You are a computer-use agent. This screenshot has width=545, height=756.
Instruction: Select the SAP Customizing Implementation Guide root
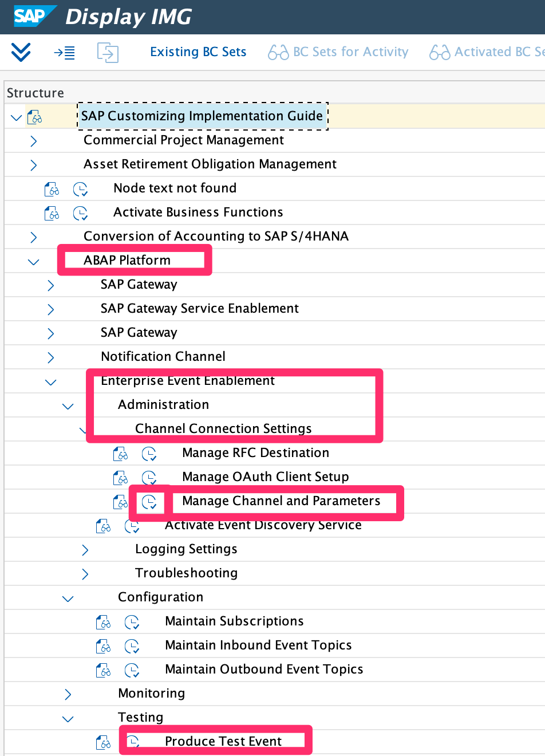(x=202, y=116)
